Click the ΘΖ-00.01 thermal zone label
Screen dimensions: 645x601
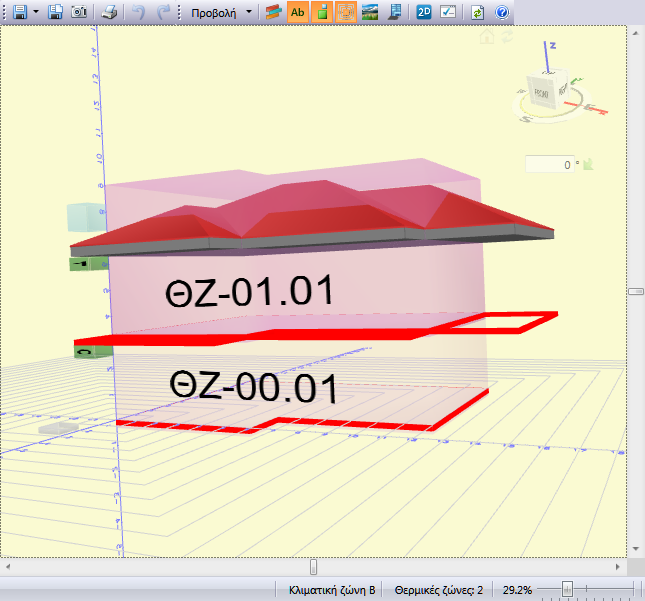pyautogui.click(x=252, y=386)
